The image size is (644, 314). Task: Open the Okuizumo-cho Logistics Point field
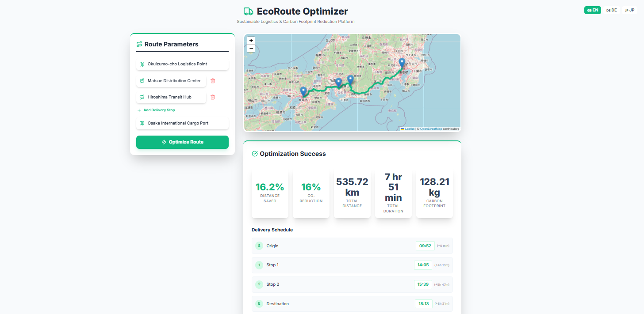(x=181, y=64)
